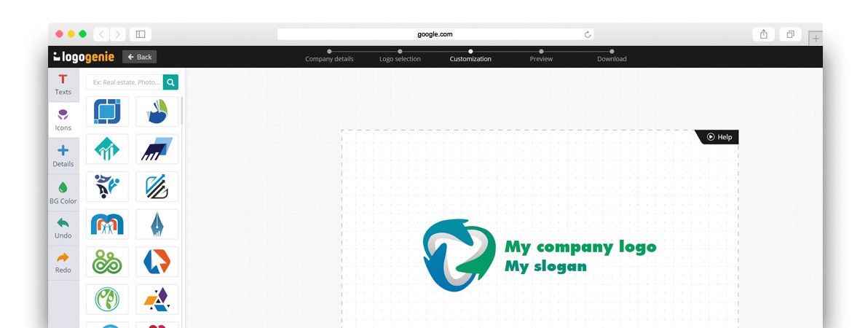Select the green infinity swirl icon
Viewport: 868px width, 328px height.
pyautogui.click(x=107, y=262)
